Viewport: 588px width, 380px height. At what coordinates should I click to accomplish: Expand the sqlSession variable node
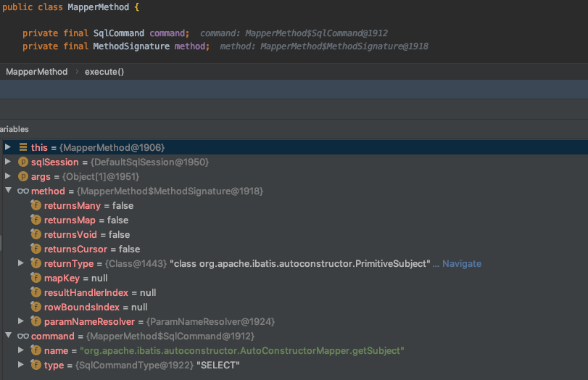point(7,162)
